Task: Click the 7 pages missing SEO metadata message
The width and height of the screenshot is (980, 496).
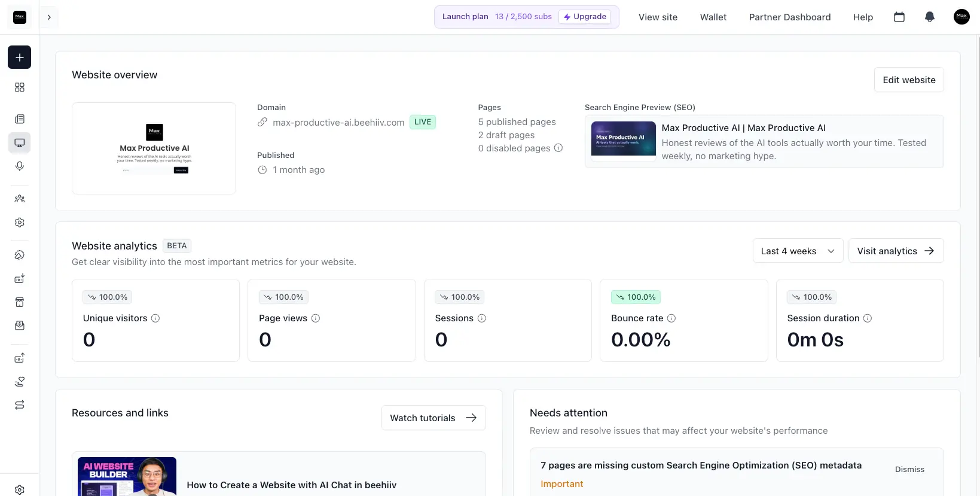Action: tap(701, 465)
